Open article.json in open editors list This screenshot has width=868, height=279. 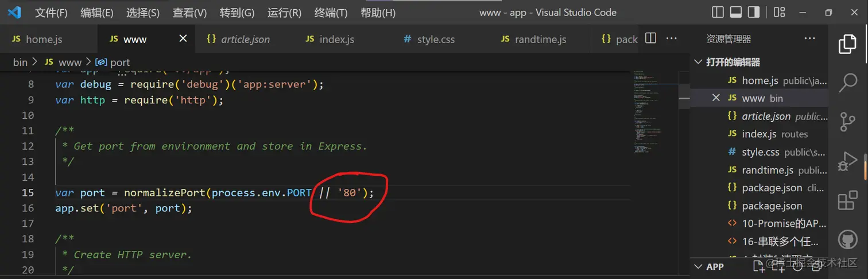(x=759, y=116)
